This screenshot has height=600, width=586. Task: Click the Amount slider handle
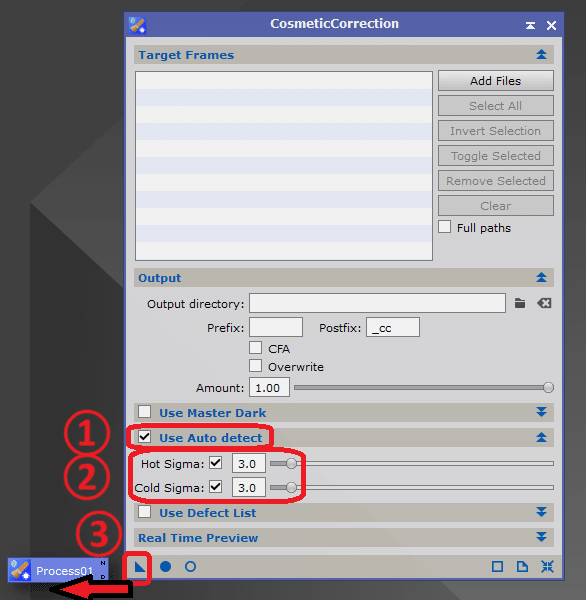pyautogui.click(x=548, y=388)
